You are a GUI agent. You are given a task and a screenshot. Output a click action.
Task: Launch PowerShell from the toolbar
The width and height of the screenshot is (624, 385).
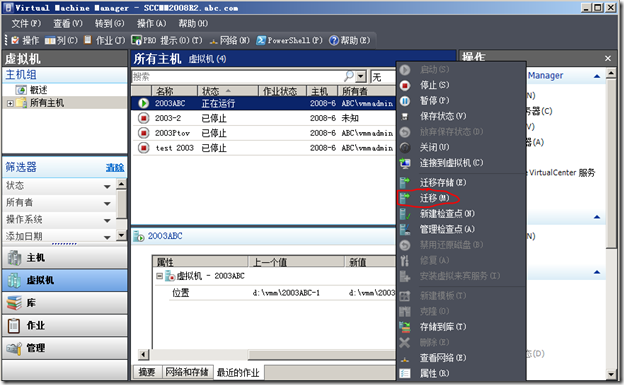click(289, 40)
